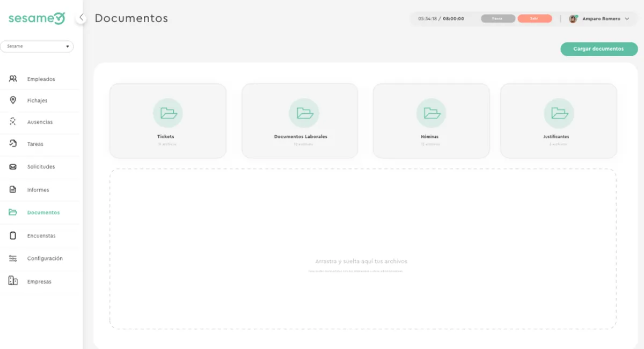644x349 pixels.
Task: Click the gray Pausa button
Action: pos(498,18)
